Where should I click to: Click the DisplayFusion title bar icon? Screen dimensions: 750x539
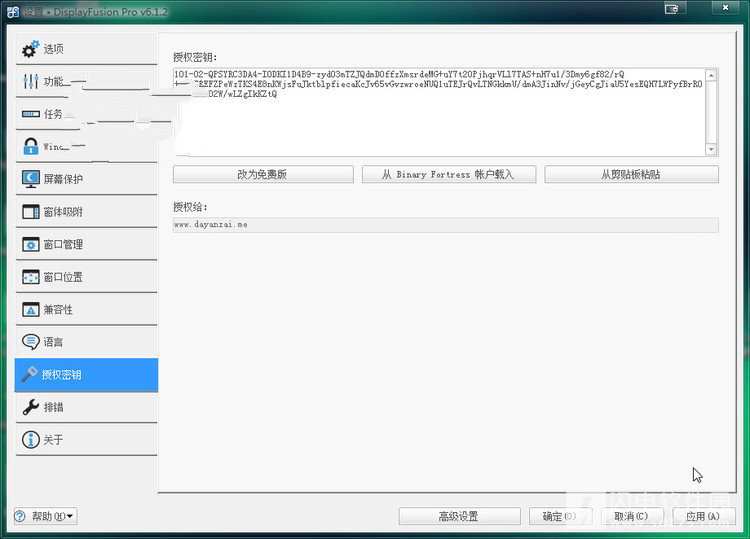click(13, 12)
